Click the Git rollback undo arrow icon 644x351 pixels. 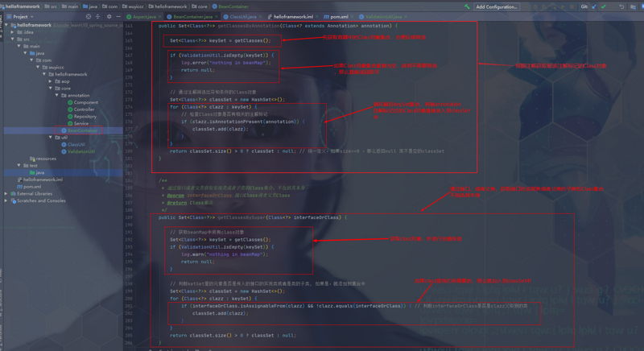621,6
